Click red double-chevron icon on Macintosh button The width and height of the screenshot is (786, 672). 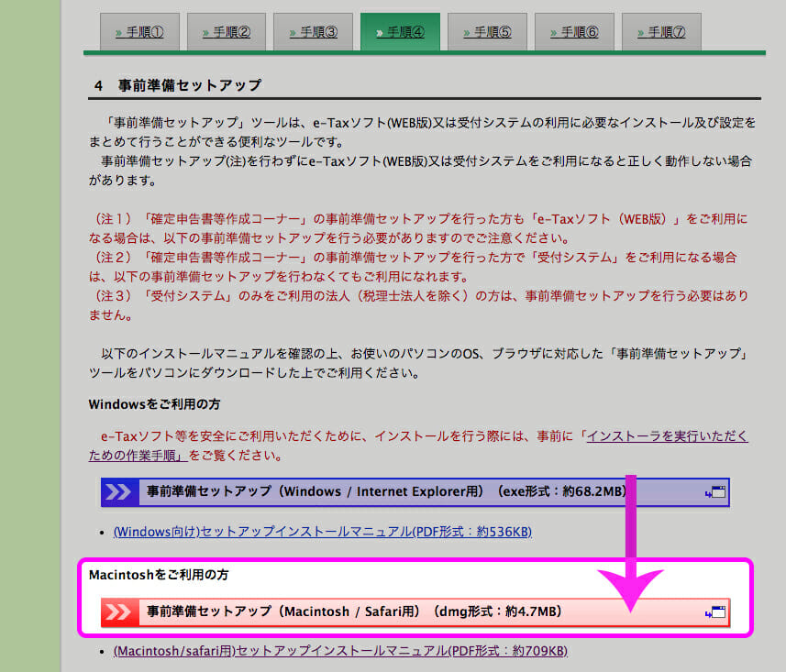pyautogui.click(x=119, y=611)
